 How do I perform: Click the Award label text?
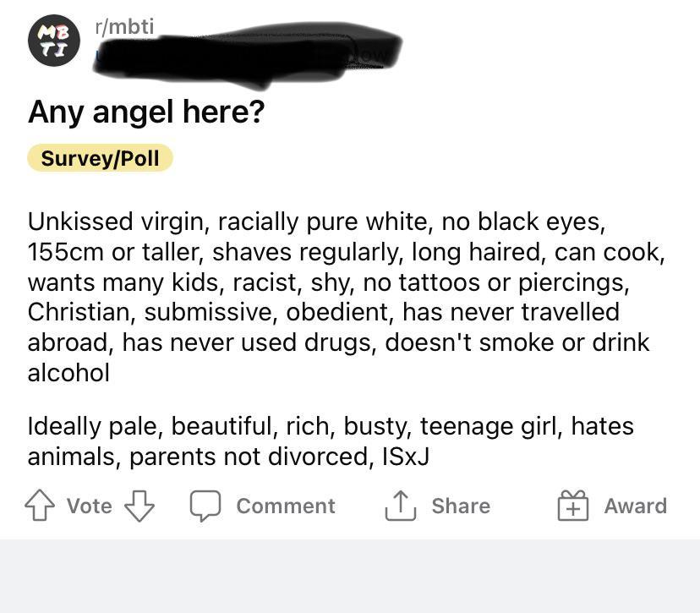636,506
